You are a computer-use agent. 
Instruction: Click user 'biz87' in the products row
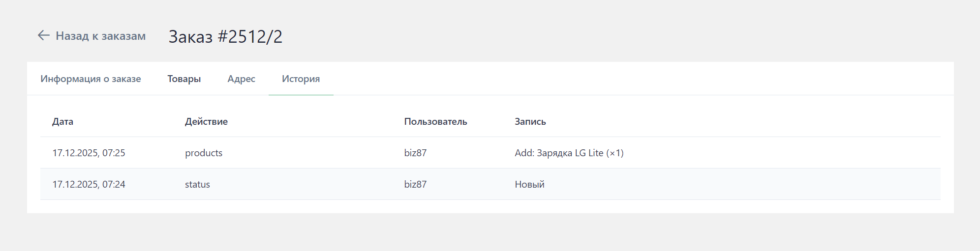pos(415,153)
